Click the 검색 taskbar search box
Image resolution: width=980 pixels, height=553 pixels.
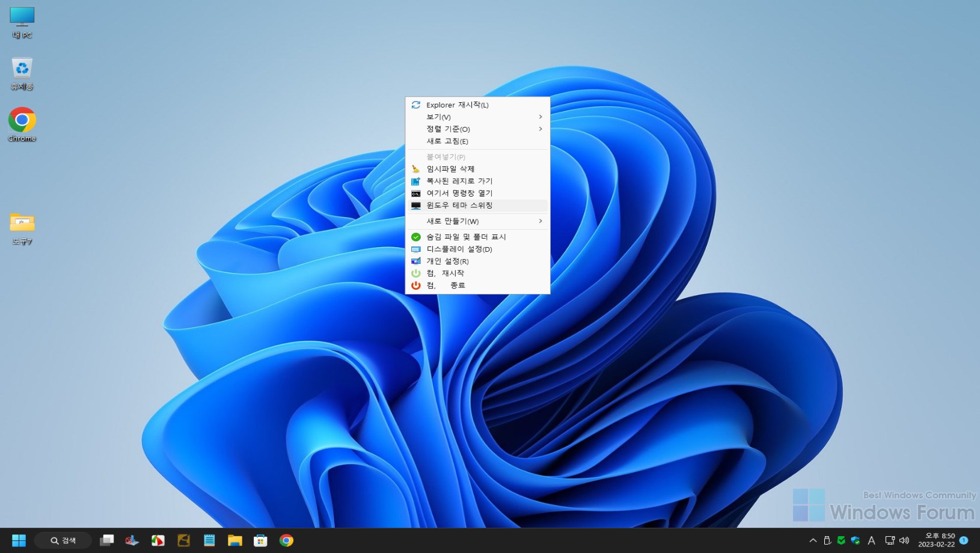pyautogui.click(x=63, y=540)
